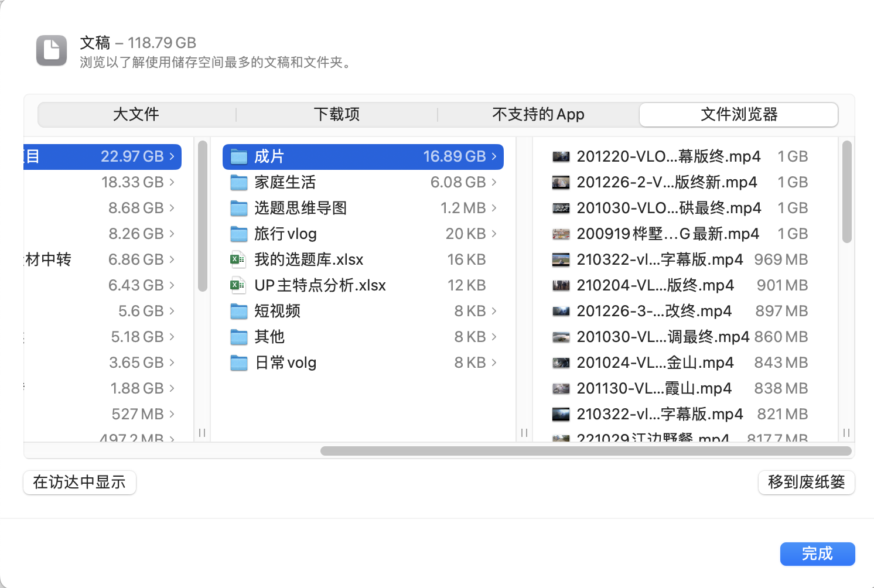Screen dimensions: 874x588
Task: Click the 其他 folder icon
Action: 238,337
